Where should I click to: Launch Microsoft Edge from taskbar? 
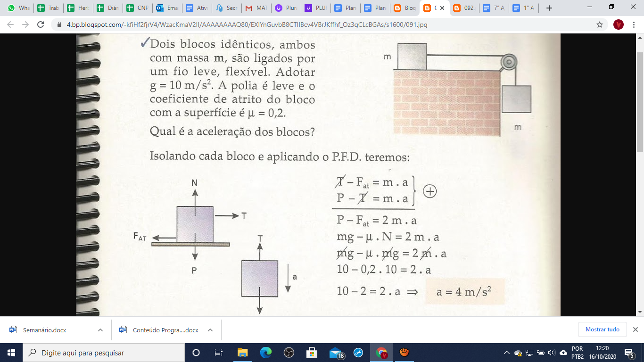265,353
